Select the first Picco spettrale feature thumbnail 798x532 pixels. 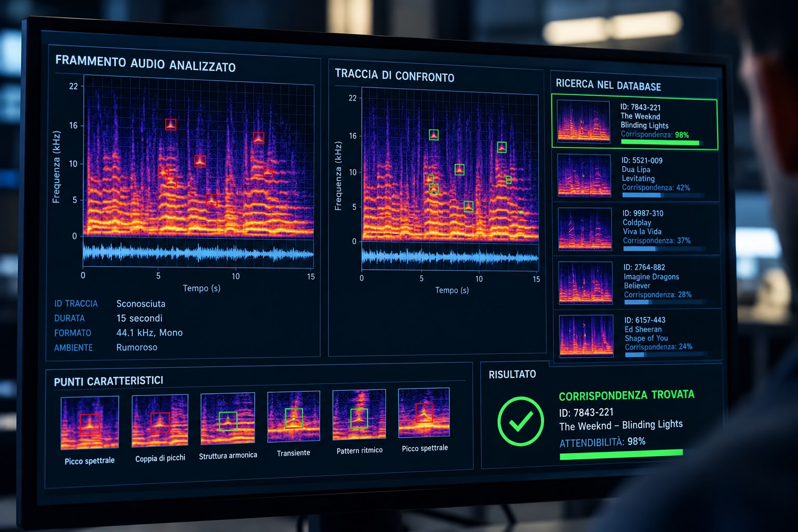tap(89, 423)
